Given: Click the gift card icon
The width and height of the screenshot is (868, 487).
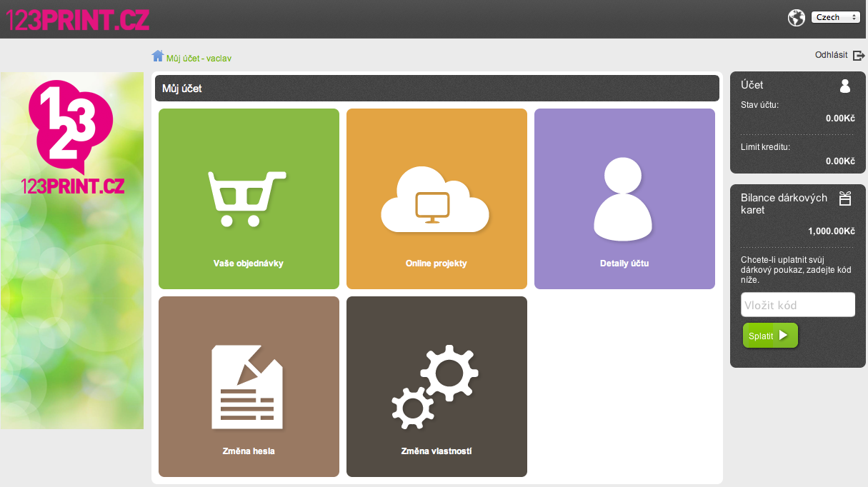Looking at the screenshot, I should pyautogui.click(x=845, y=199).
